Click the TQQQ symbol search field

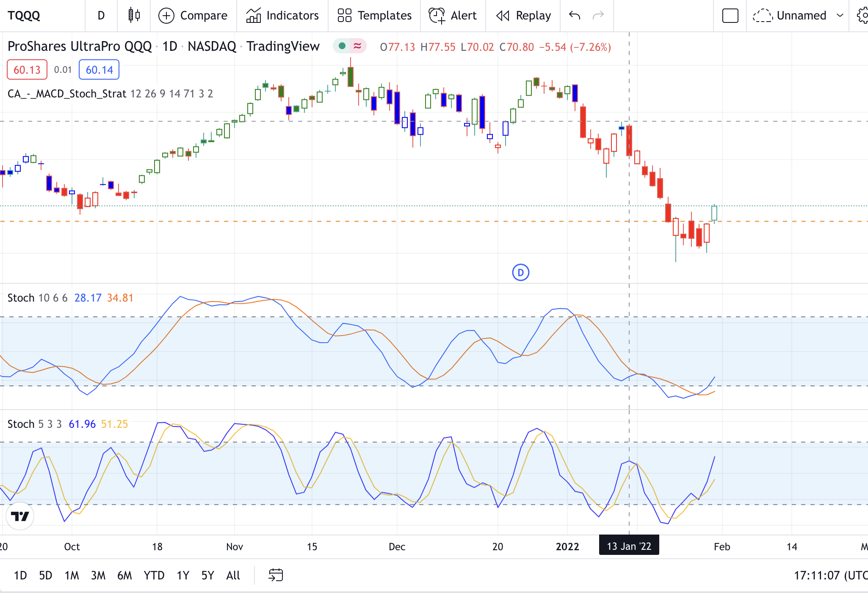pos(24,16)
